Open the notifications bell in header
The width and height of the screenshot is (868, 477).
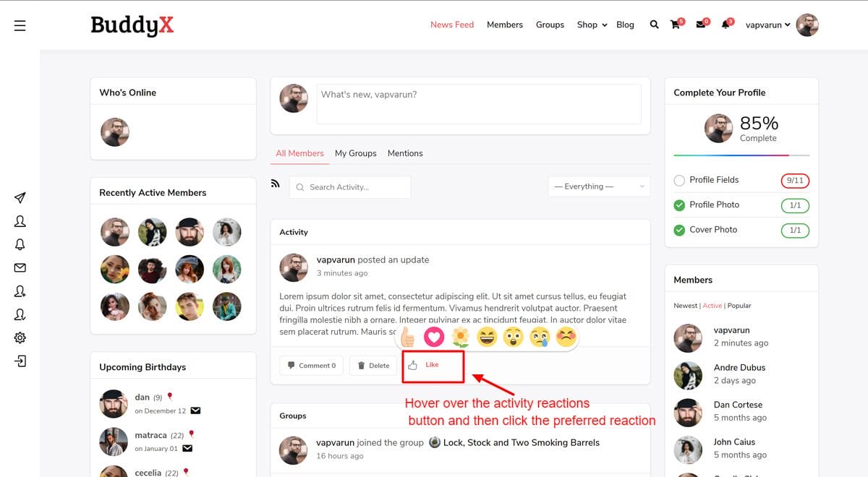726,25
